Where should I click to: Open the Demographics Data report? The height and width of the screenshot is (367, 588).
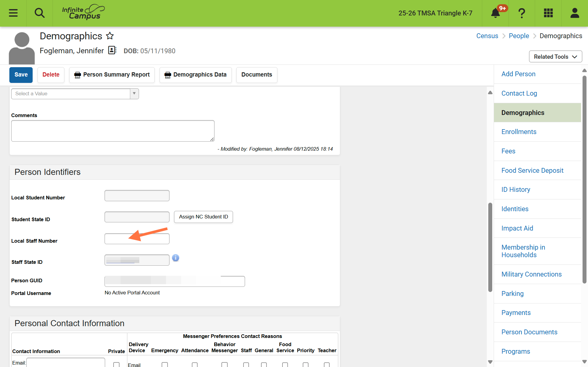[195, 75]
